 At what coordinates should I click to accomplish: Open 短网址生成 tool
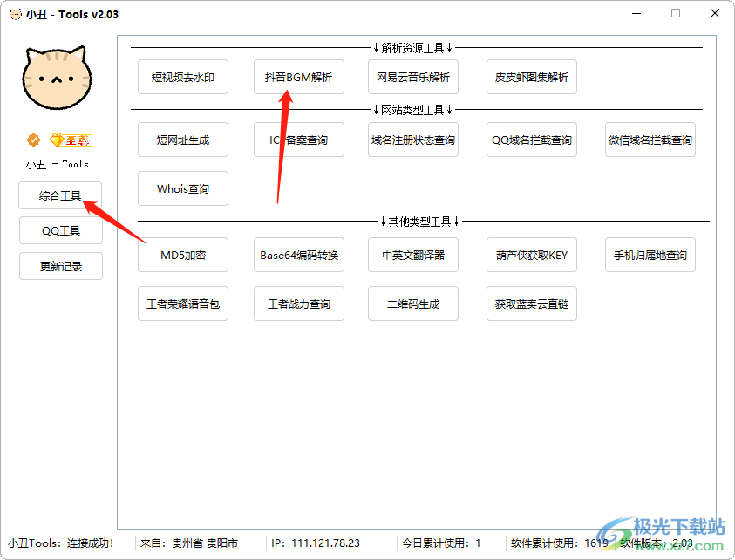click(x=183, y=140)
